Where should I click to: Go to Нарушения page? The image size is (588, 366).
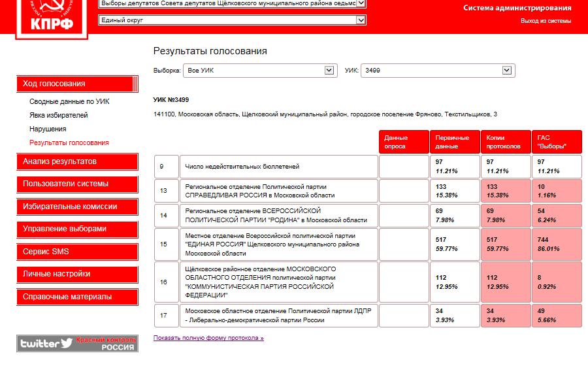tap(48, 129)
